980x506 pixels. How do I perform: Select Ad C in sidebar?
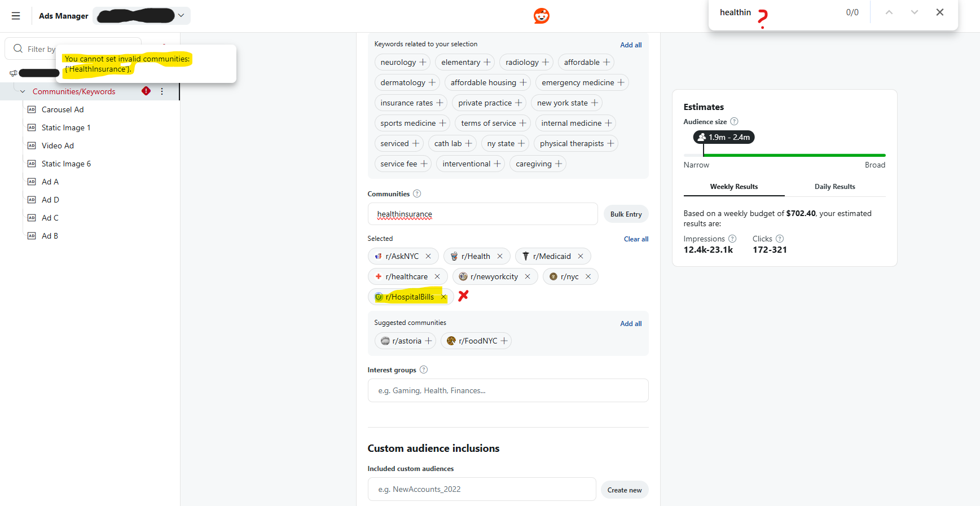[x=50, y=218]
